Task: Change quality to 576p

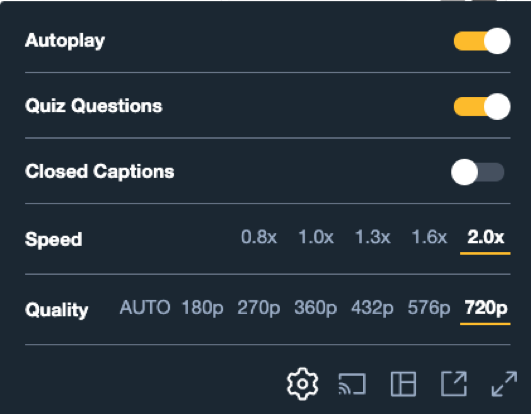Action: (429, 308)
